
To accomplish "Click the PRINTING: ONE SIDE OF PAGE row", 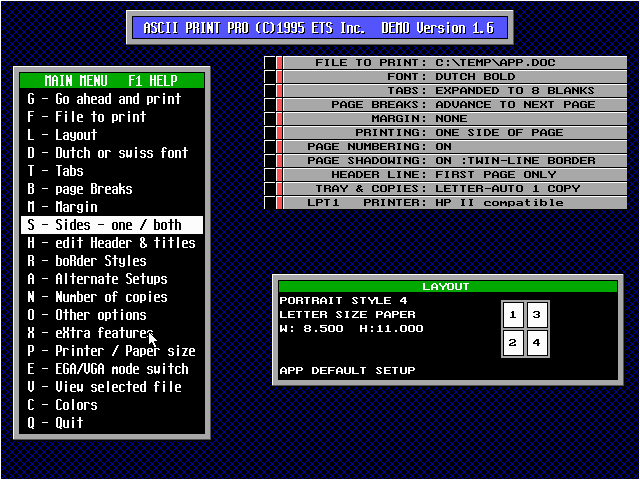I will pos(455,133).
